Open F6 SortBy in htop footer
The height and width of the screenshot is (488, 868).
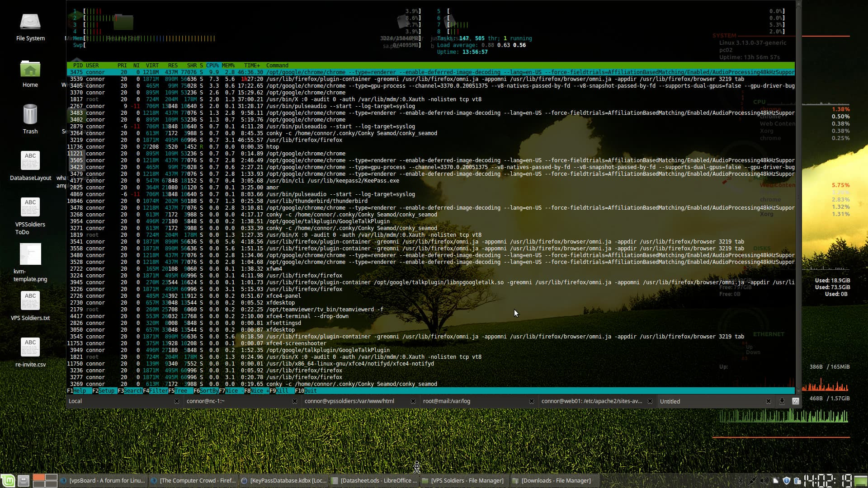click(206, 391)
